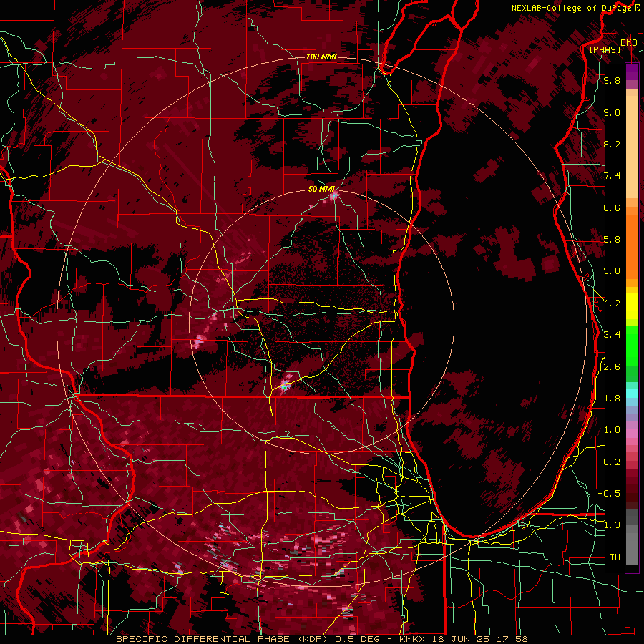Click the bright radar echo beside the 50 NMI label
Image resolution: width=644 pixels, height=644 pixels.
[333, 196]
